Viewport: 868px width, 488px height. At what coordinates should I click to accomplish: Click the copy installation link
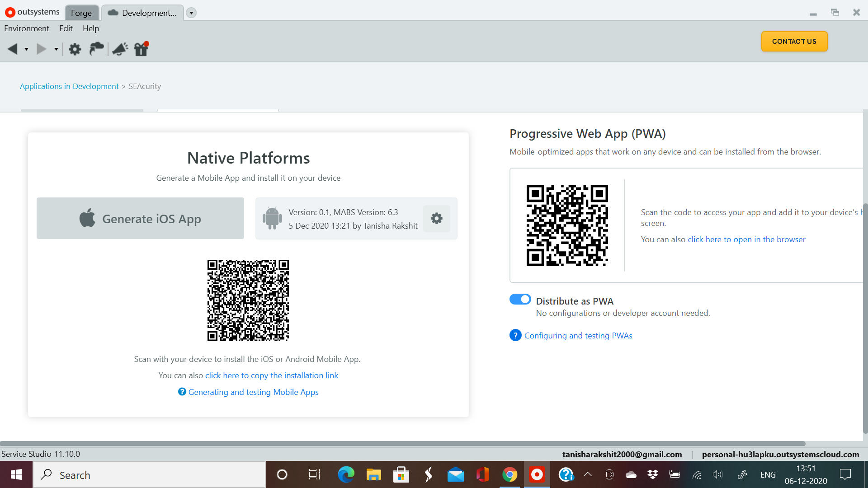point(271,375)
